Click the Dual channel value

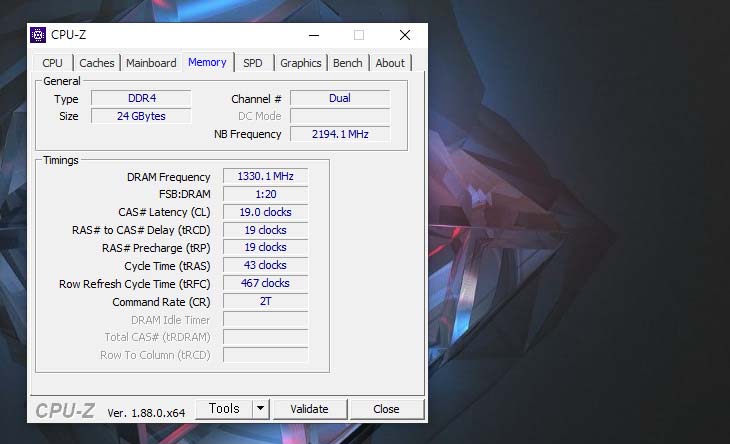click(x=340, y=98)
